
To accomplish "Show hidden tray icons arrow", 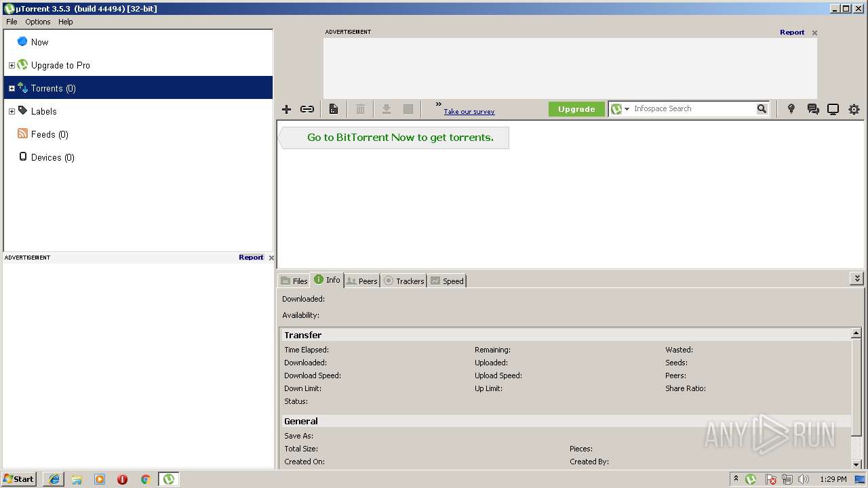I will (x=736, y=479).
